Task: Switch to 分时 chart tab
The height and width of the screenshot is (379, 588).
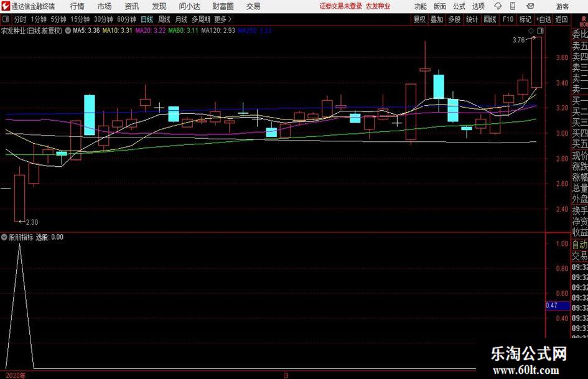Action: click(x=21, y=19)
